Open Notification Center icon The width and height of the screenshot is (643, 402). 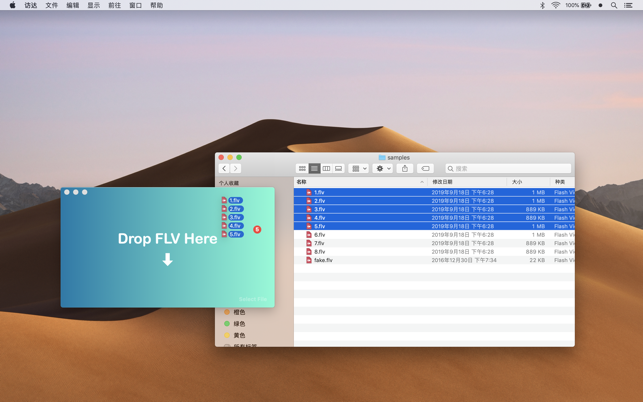pyautogui.click(x=628, y=5)
